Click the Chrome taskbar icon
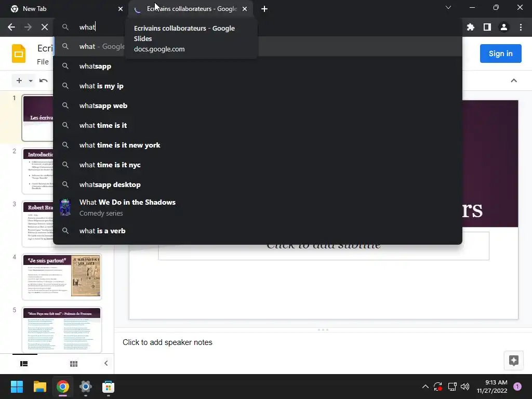 pyautogui.click(x=63, y=387)
